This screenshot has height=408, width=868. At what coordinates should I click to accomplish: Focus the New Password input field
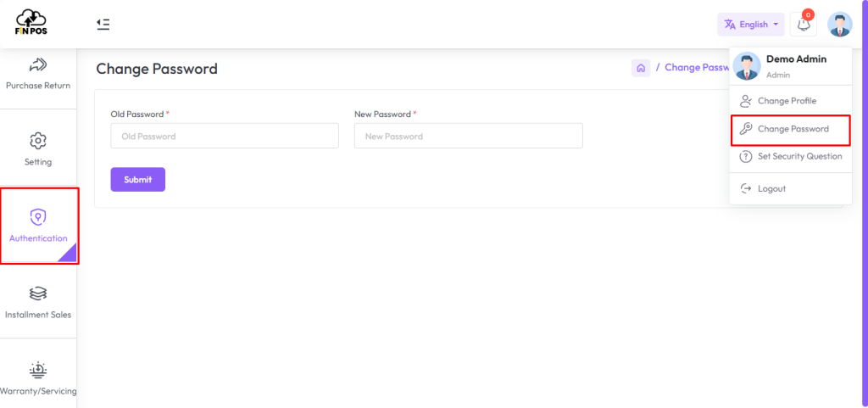click(468, 136)
